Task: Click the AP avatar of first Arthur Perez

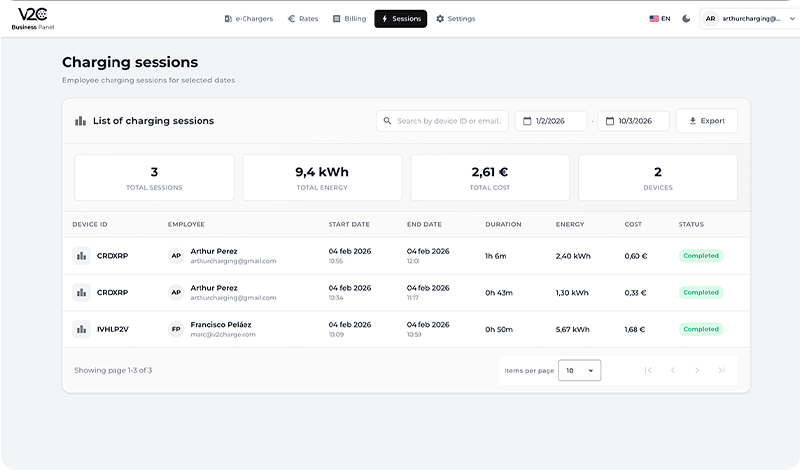Action: (x=176, y=256)
